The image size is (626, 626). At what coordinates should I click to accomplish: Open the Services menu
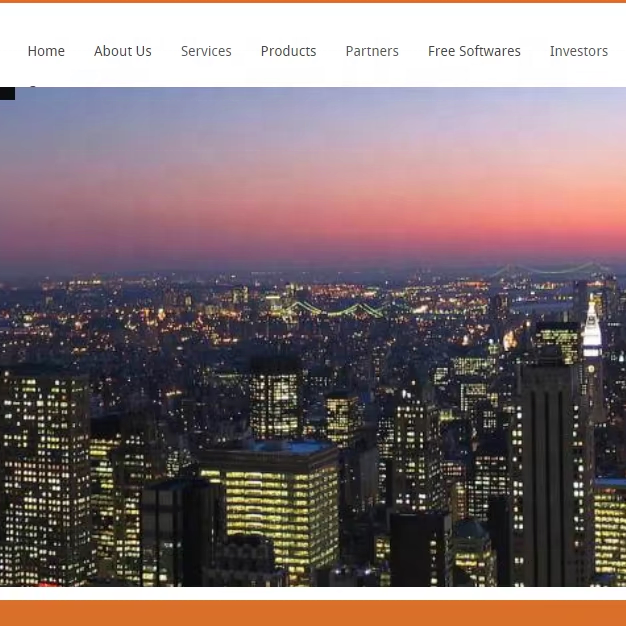pyautogui.click(x=206, y=51)
